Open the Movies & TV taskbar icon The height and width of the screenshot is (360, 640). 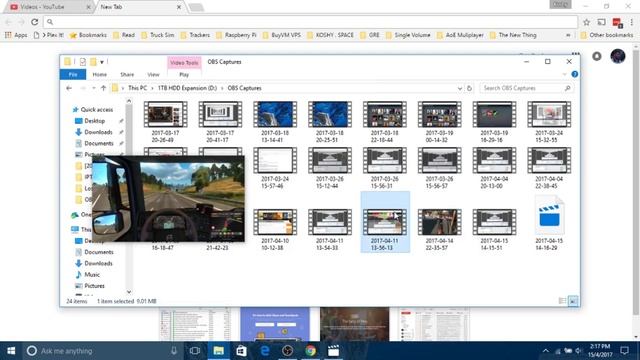click(333, 351)
